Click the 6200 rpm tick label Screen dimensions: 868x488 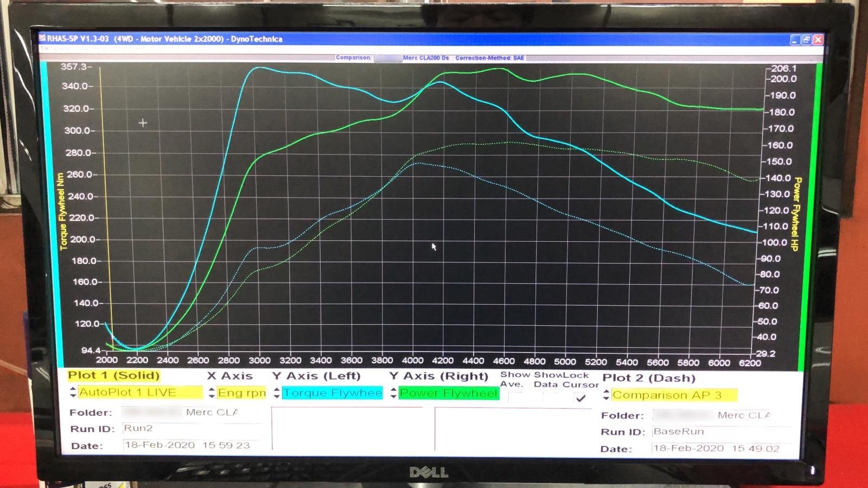click(750, 363)
